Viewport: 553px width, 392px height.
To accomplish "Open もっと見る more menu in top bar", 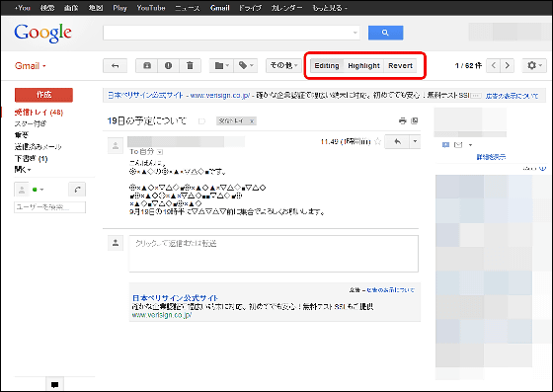I will pyautogui.click(x=330, y=8).
